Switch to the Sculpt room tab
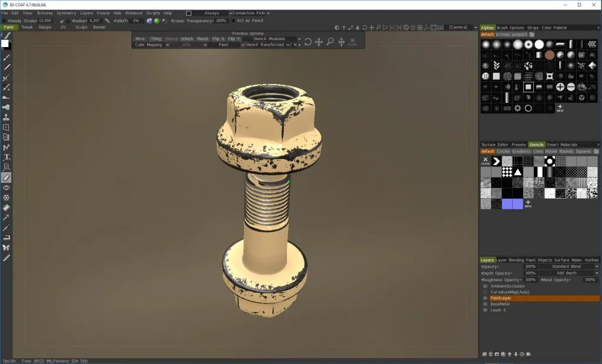Viewport: 602px width, 364px height. [81, 27]
